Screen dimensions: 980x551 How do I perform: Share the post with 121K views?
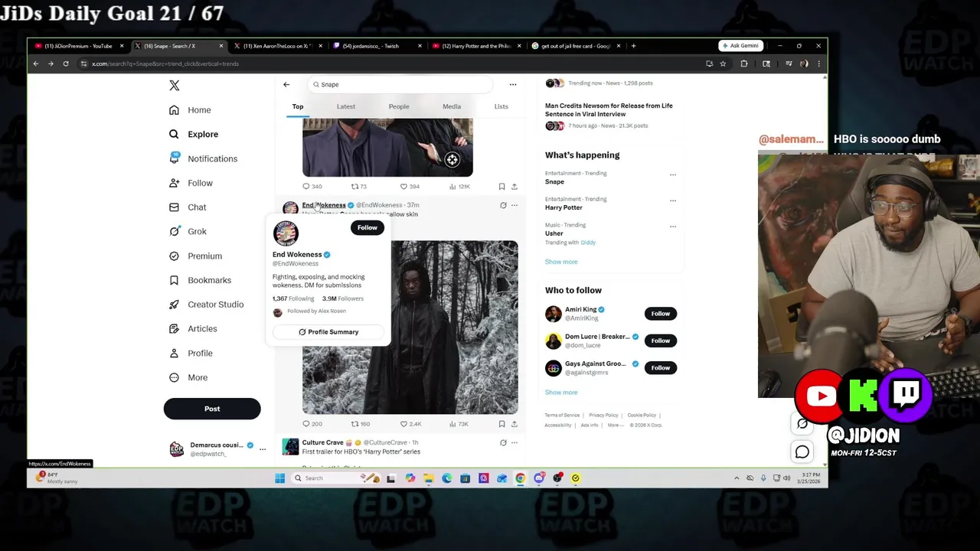(514, 186)
